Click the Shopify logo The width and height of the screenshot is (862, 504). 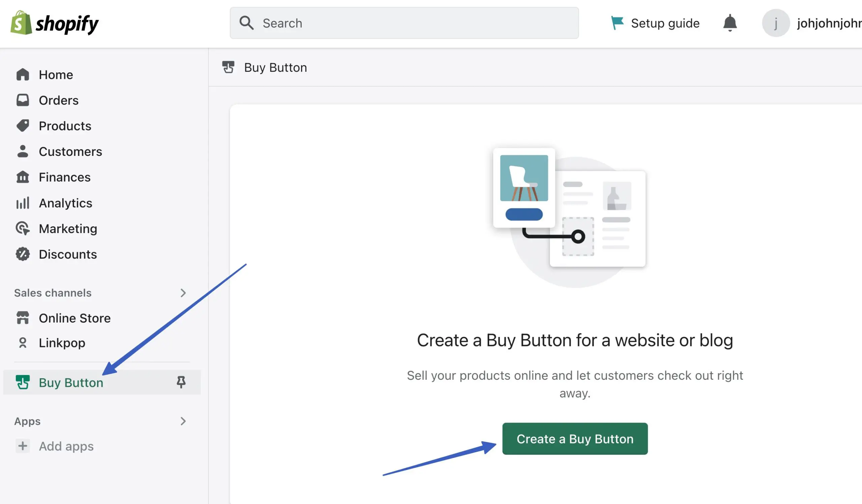pos(55,23)
